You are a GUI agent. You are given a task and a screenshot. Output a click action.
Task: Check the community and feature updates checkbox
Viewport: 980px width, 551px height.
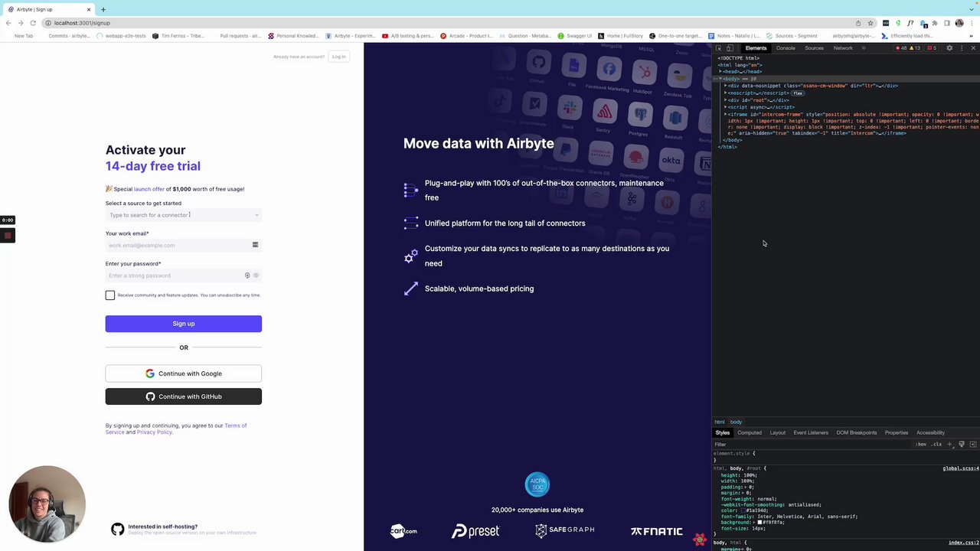(x=110, y=295)
